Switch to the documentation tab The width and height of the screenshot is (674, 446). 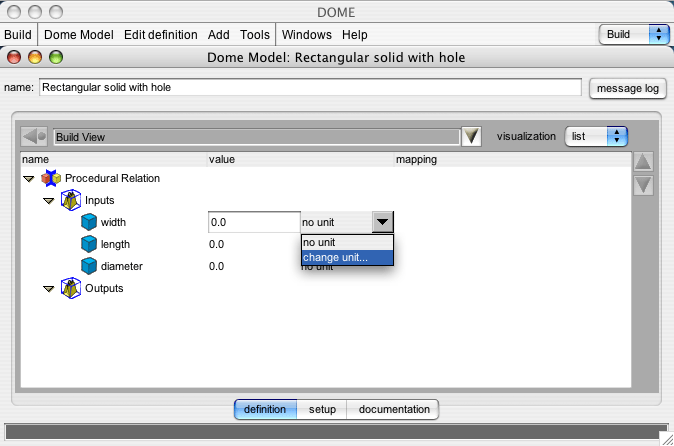pos(393,409)
